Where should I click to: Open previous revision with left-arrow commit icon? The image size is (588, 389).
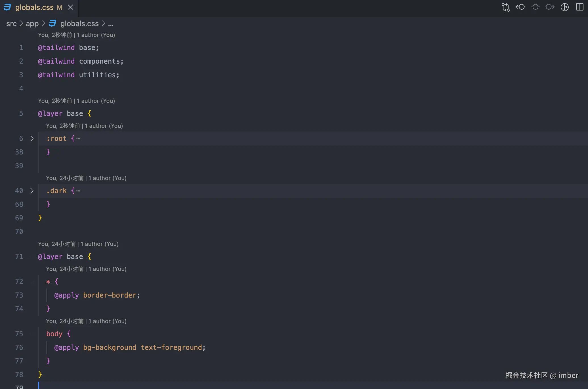click(x=520, y=7)
